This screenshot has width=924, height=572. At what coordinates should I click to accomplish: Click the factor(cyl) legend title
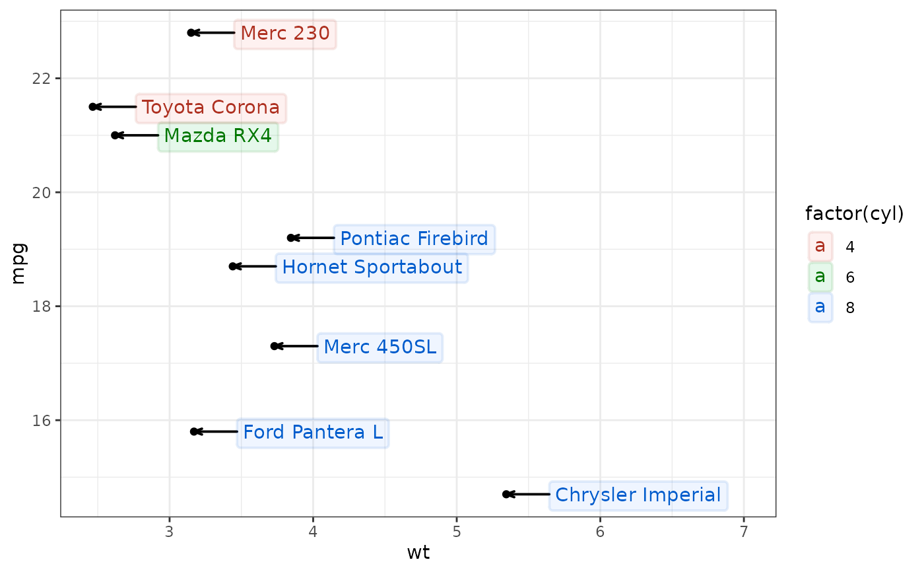tap(854, 214)
